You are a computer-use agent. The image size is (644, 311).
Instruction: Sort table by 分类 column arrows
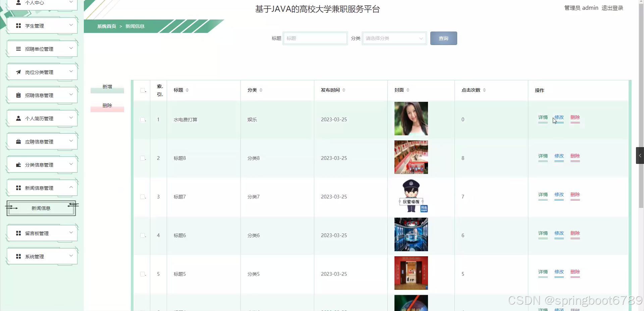[x=261, y=90]
